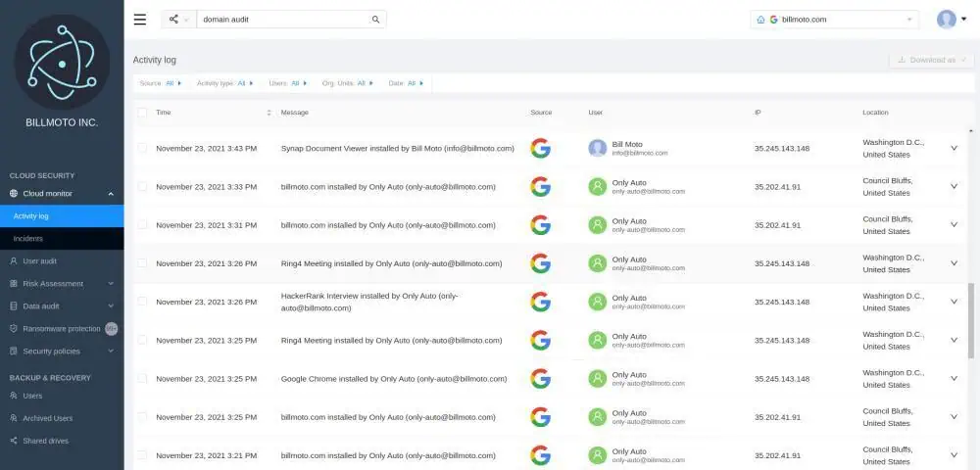Click the Download as button
The image size is (980, 470).
(931, 60)
